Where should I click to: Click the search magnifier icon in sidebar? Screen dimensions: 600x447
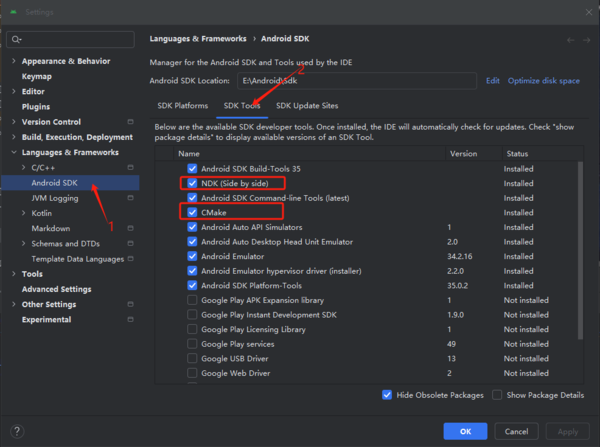pyautogui.click(x=17, y=39)
